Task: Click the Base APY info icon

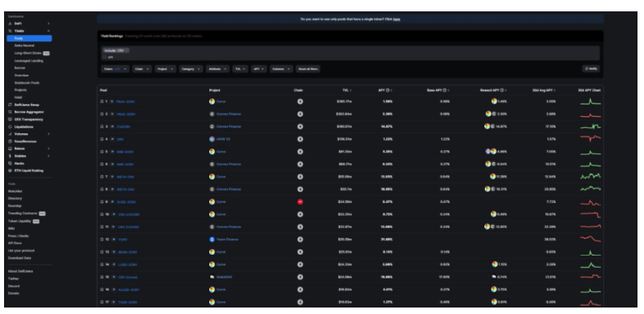Action: (x=444, y=90)
